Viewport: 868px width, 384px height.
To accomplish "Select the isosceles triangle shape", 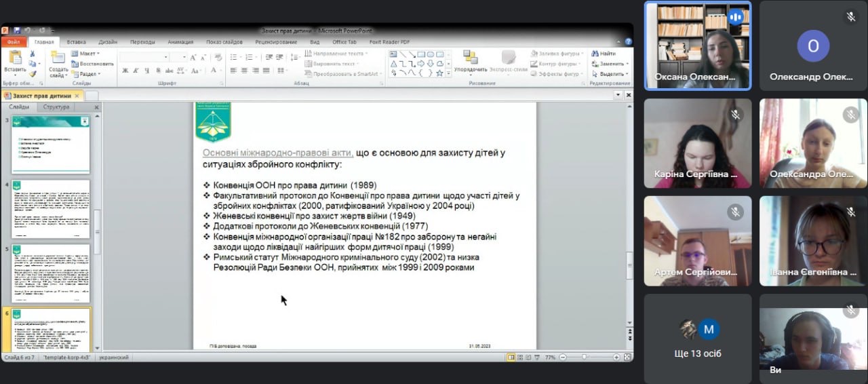I will coord(393,64).
